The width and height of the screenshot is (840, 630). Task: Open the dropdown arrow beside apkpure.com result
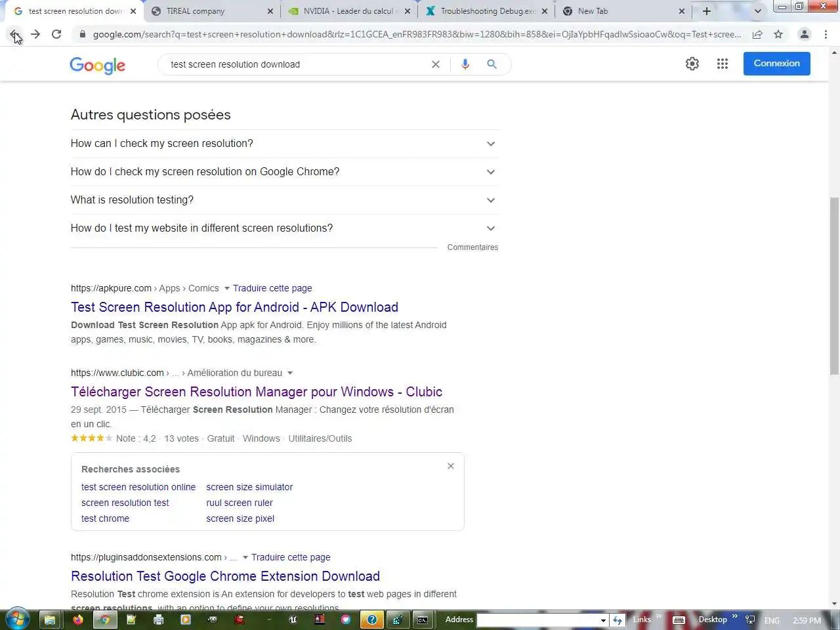[x=226, y=288]
